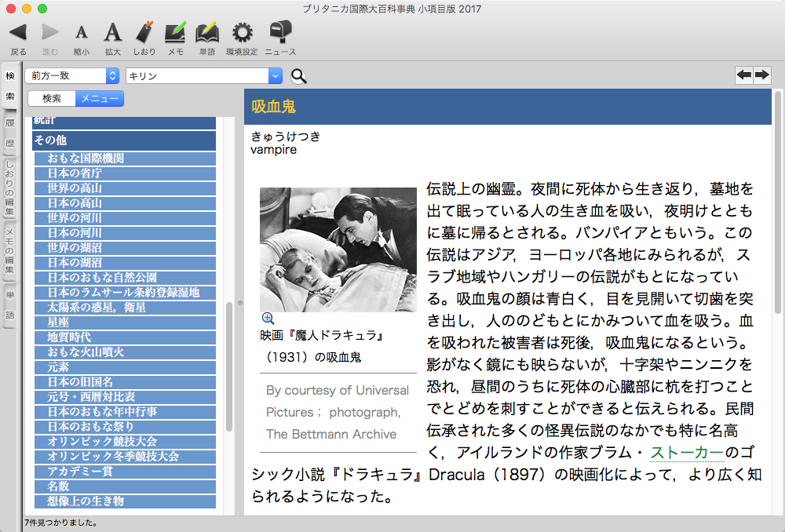
Task: Expand the キリン search history dropdown arrow
Action: click(275, 76)
